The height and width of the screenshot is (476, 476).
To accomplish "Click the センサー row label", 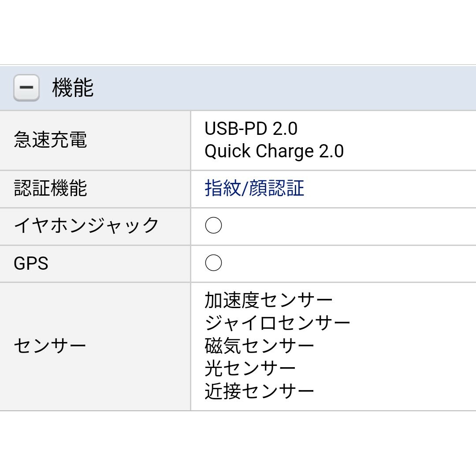I will coord(50,346).
